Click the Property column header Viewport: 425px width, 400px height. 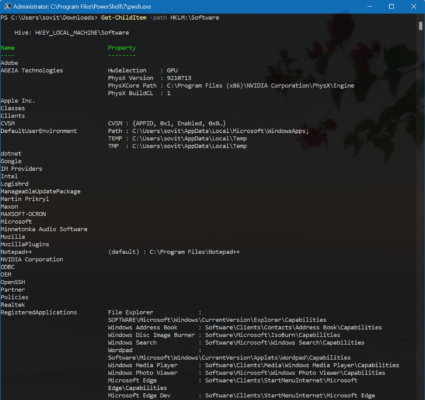(122, 48)
